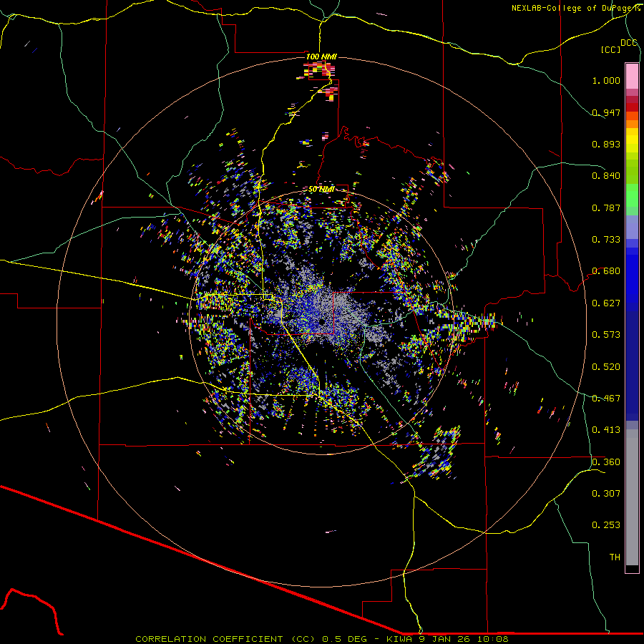Click the black radar site dot at center
The image size is (644, 644).
coord(322,321)
